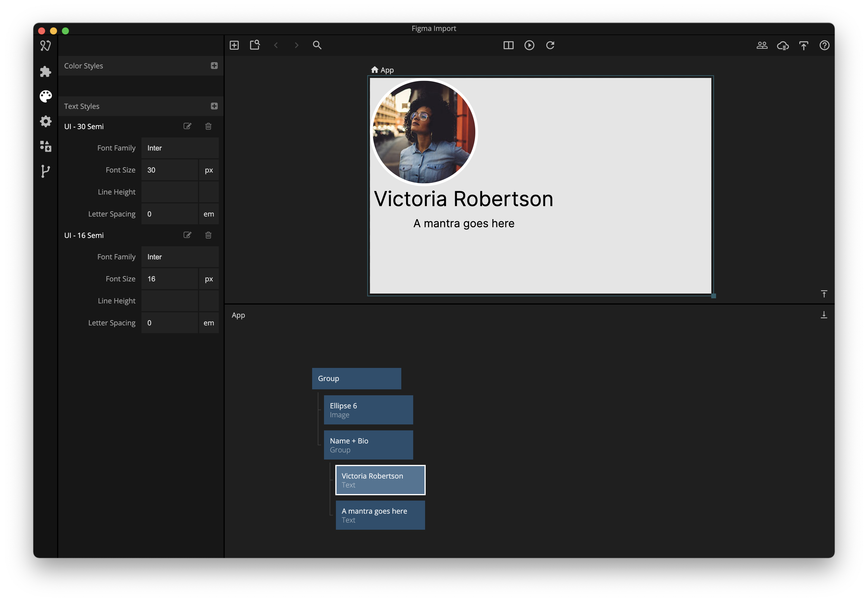
Task: Open the px unit selector for 30 font size
Action: [208, 170]
